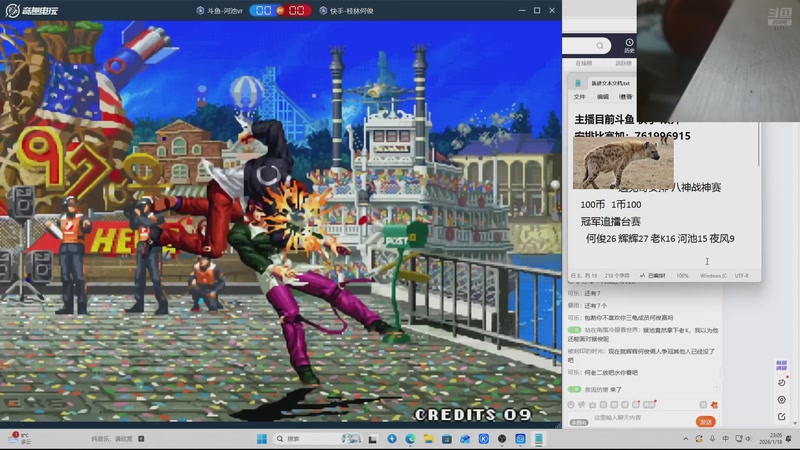Open the moon night-mode icon in right sidebar
Image resolution: width=800 pixels, height=450 pixels.
pyautogui.click(x=782, y=382)
